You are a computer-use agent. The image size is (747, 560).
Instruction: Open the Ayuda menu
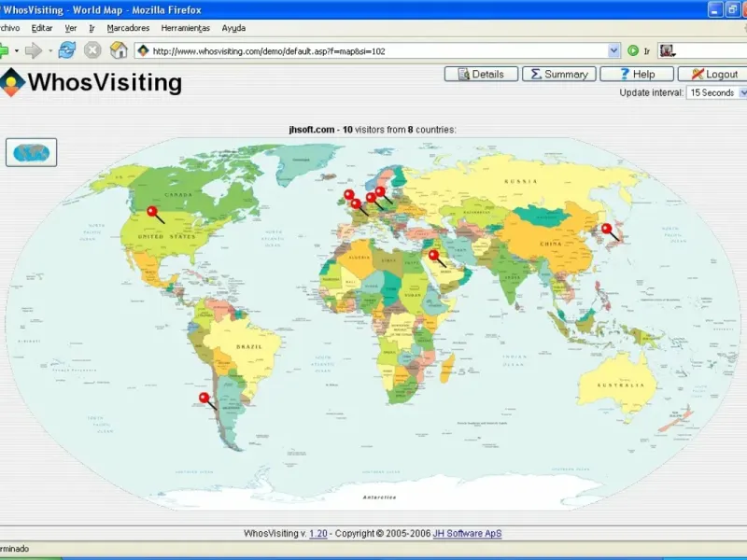pyautogui.click(x=233, y=28)
